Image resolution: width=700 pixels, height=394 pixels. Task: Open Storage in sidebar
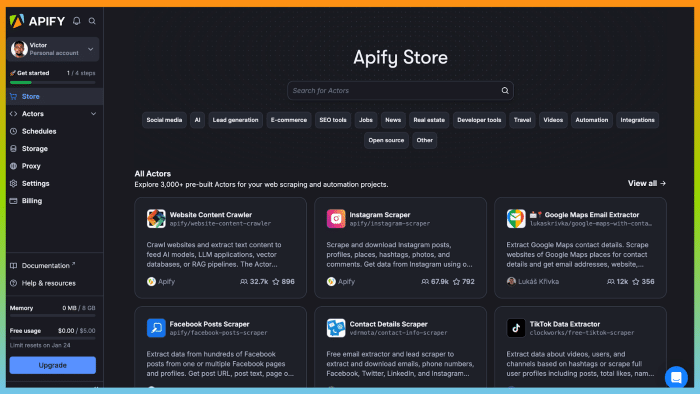[54, 149]
